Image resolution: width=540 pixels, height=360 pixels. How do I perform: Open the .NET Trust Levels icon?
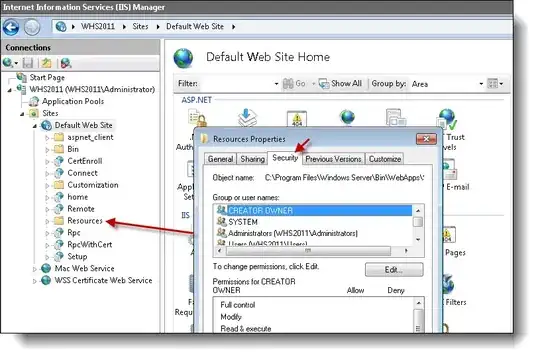[x=447, y=119]
